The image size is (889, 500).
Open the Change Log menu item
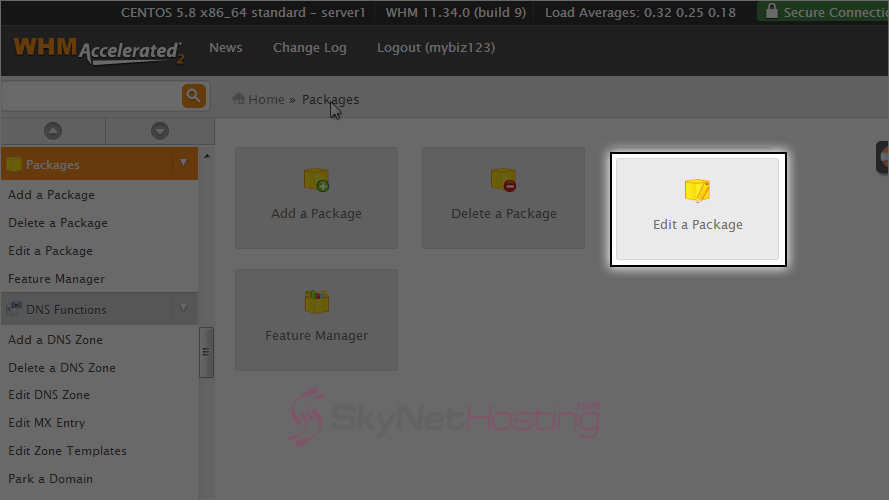click(x=310, y=48)
